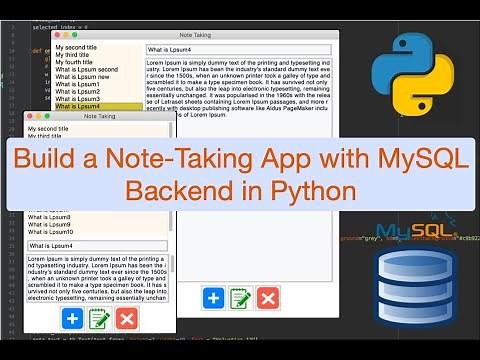This screenshot has height=360, width=480.
Task: Add a new note using the front window's blue plus icon
Action: (72, 318)
